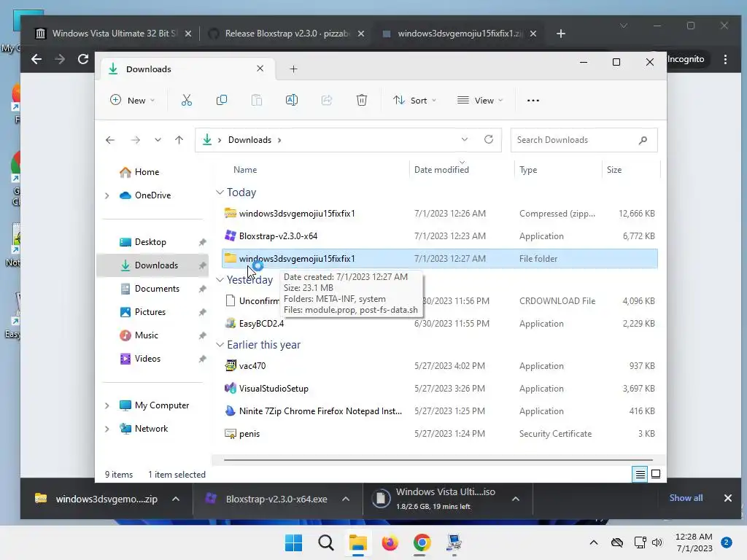
Task: Switch to windows3dsvgemojiu15fixfix1 Chrome tab
Action: pos(458,34)
